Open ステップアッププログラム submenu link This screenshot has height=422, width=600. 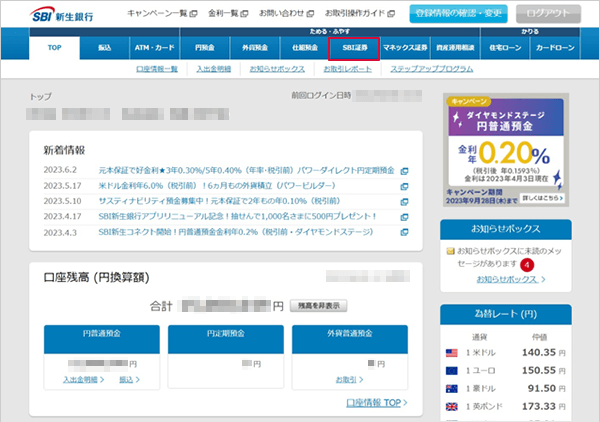coord(432,69)
